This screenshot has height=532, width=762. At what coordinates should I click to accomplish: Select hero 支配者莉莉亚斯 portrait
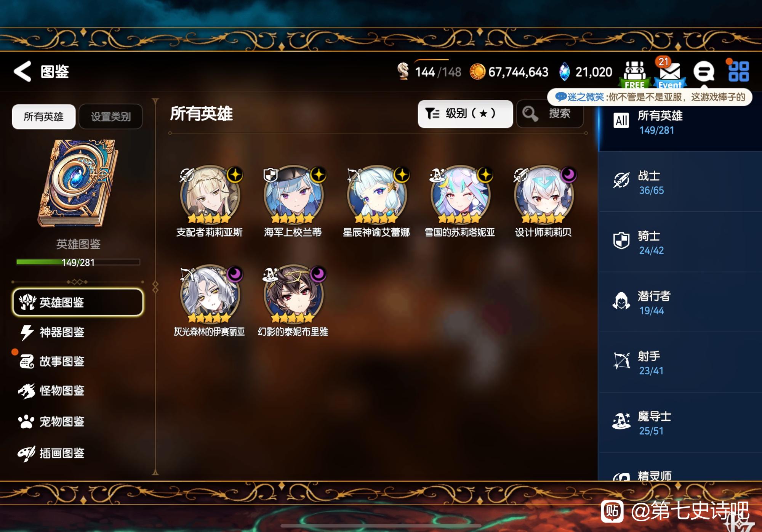(x=210, y=195)
